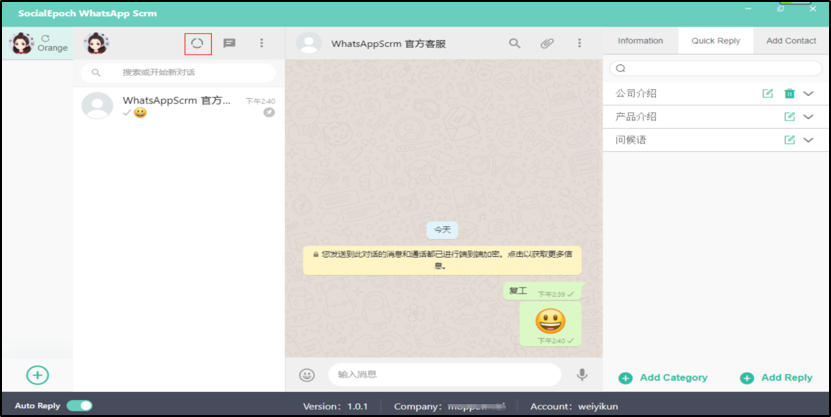Switch to the Quick Reply tab
The width and height of the screenshot is (831, 417).
click(715, 41)
